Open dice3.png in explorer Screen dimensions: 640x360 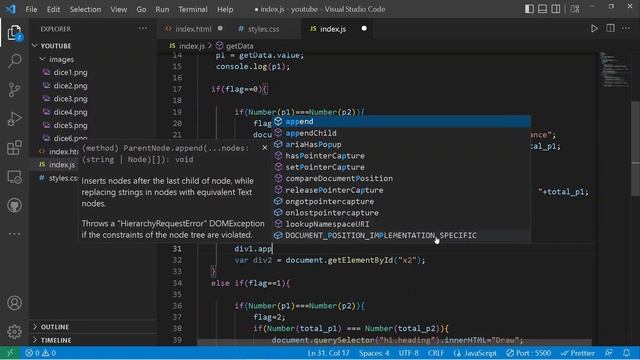70,99
